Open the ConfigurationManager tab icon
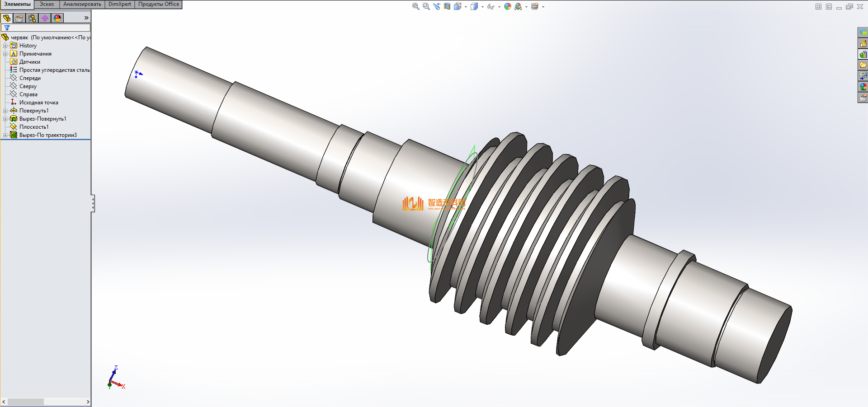This screenshot has width=868, height=407. pyautogui.click(x=32, y=18)
